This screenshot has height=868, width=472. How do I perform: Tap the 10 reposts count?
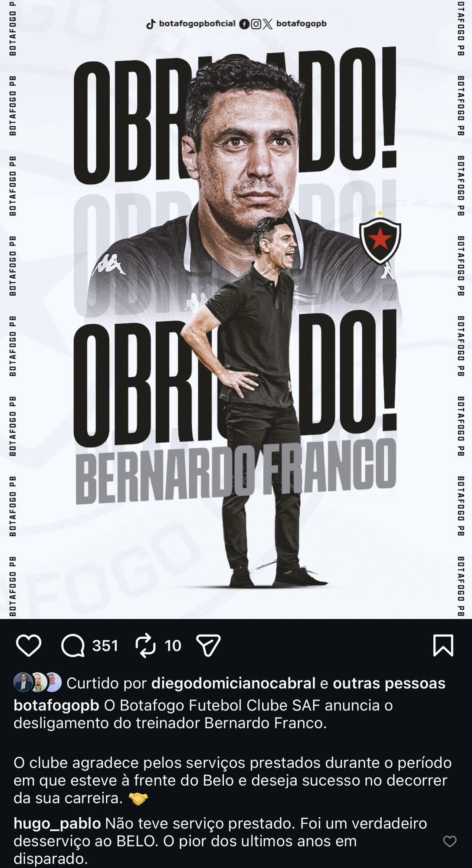click(x=173, y=646)
